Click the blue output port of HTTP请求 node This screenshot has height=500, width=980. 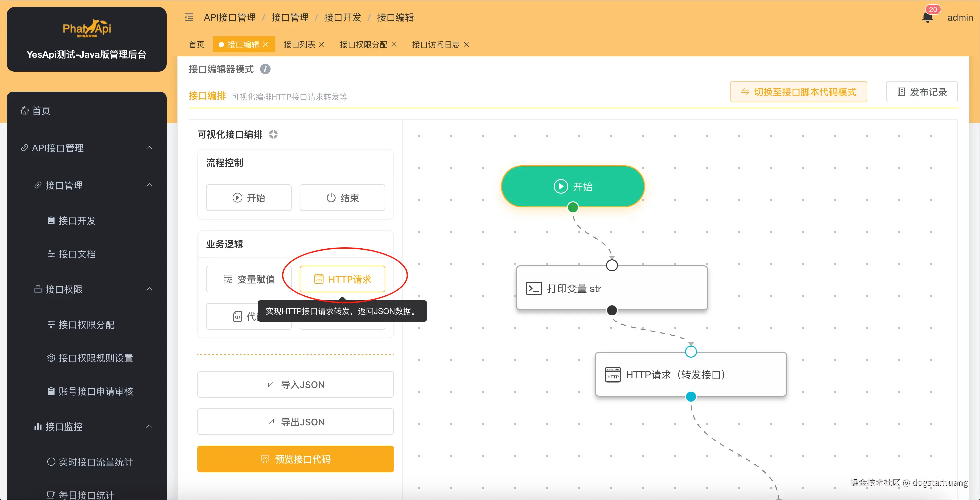[x=690, y=396]
